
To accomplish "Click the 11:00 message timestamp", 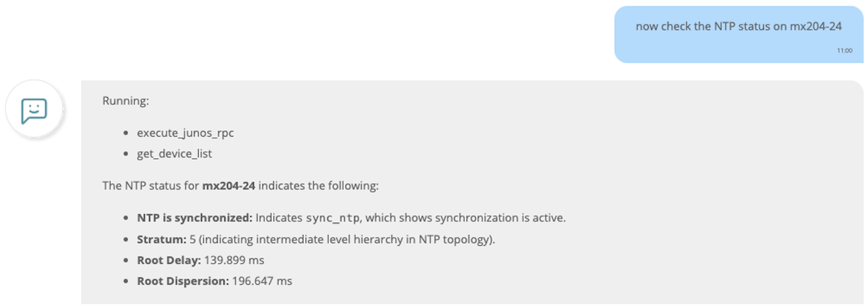I will point(844,51).
